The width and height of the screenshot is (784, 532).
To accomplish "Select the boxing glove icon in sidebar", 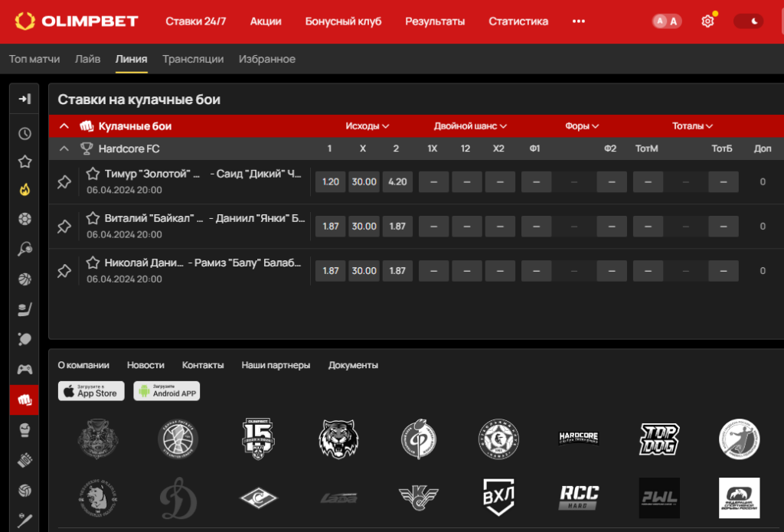I will click(24, 430).
